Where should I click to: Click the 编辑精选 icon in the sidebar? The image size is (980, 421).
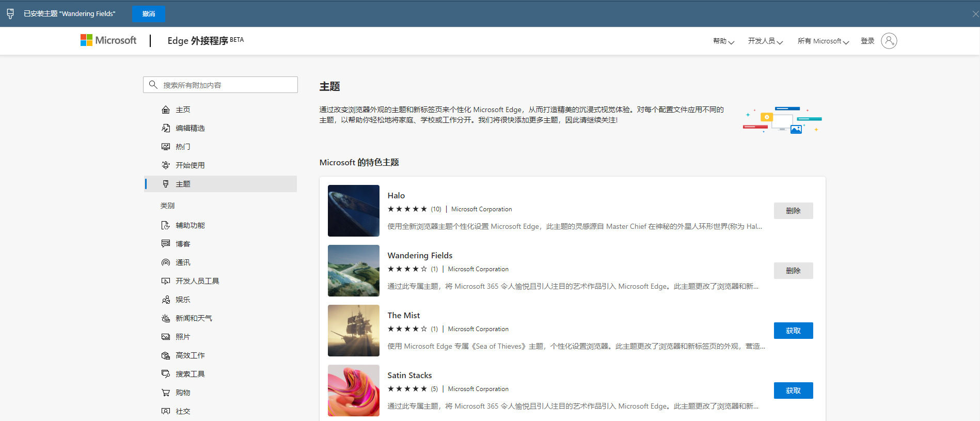pyautogui.click(x=166, y=128)
